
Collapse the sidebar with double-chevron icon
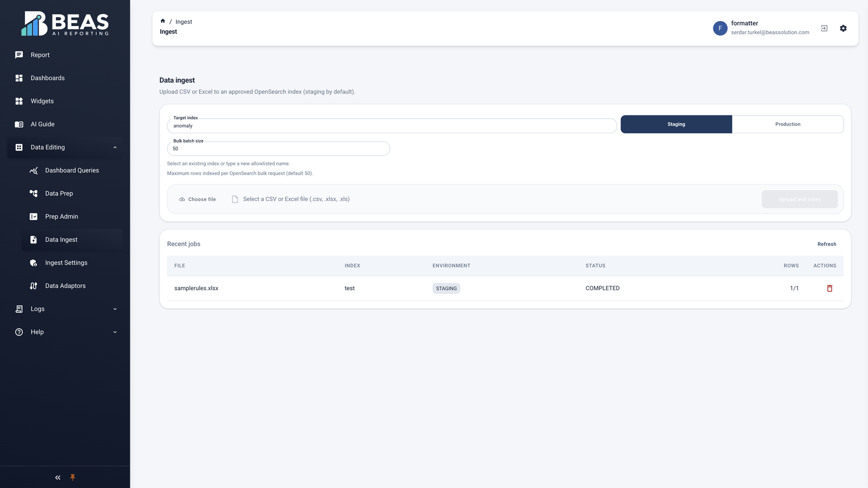tap(58, 478)
